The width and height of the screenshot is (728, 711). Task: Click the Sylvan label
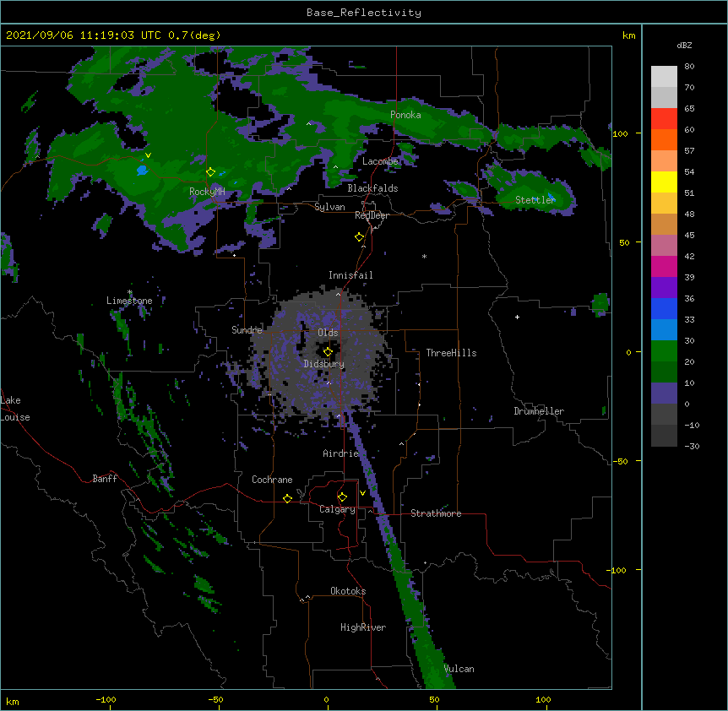tap(329, 207)
